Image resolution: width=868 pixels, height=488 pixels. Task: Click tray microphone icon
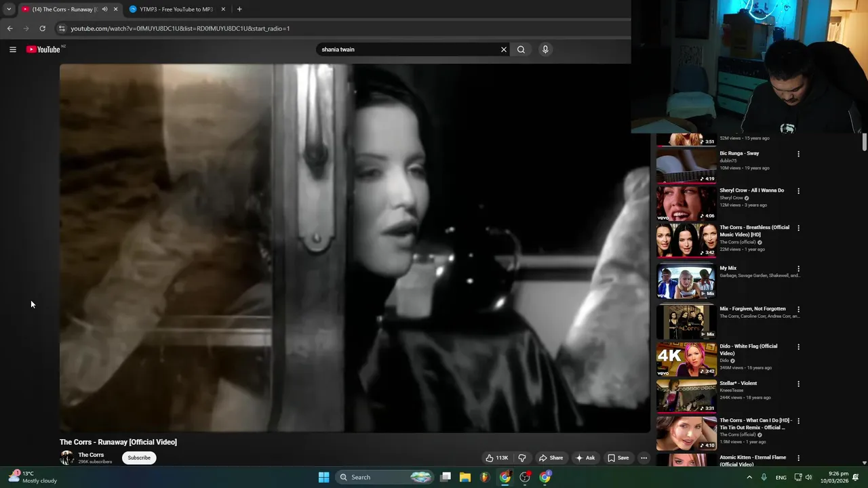(x=764, y=477)
